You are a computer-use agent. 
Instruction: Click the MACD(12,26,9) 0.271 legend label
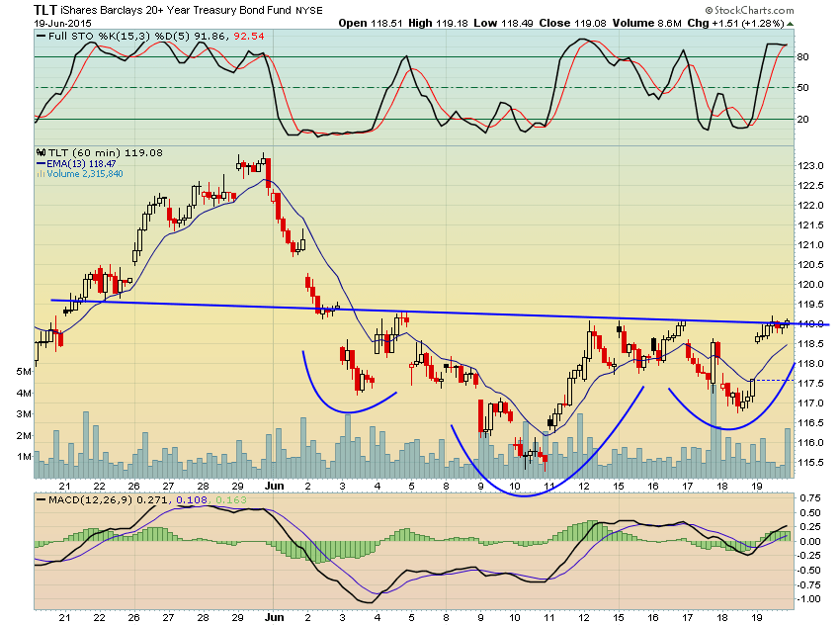(x=109, y=500)
